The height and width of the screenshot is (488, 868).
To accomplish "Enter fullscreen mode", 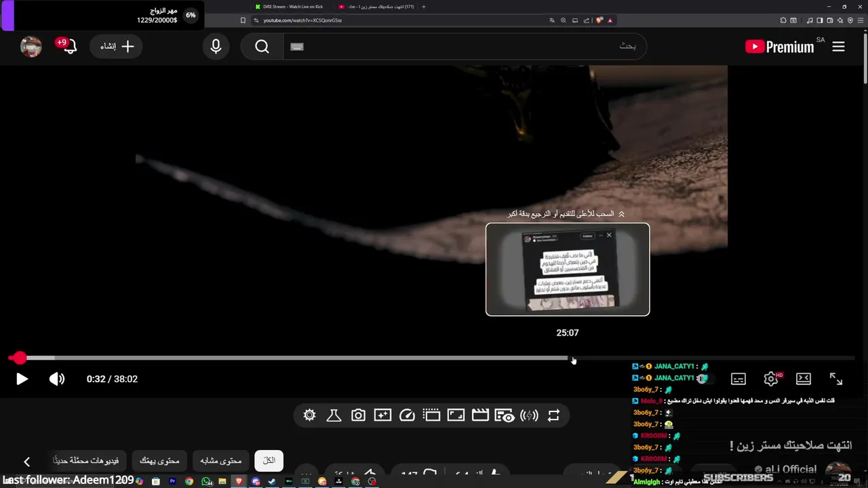I will (836, 379).
